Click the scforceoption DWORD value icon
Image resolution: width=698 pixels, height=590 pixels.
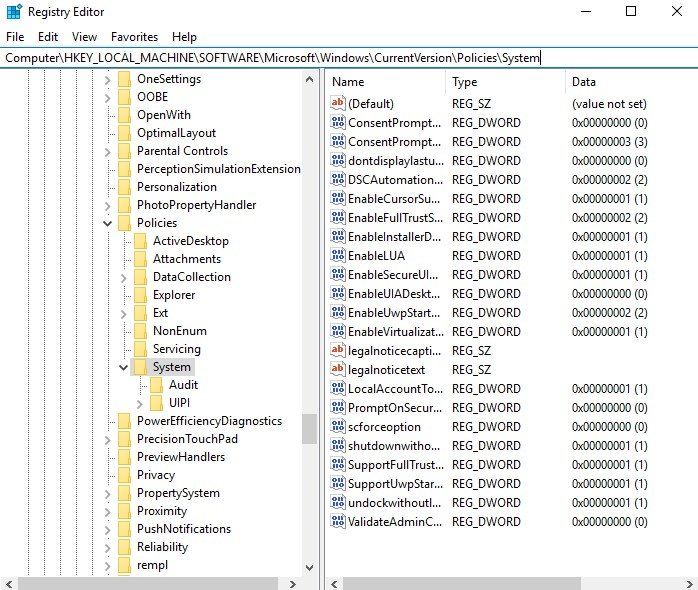[x=337, y=427]
